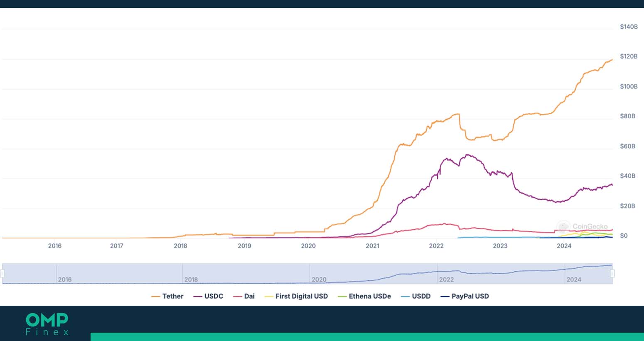Click the $40B y-axis label
The width and height of the screenshot is (644, 341).
(627, 176)
